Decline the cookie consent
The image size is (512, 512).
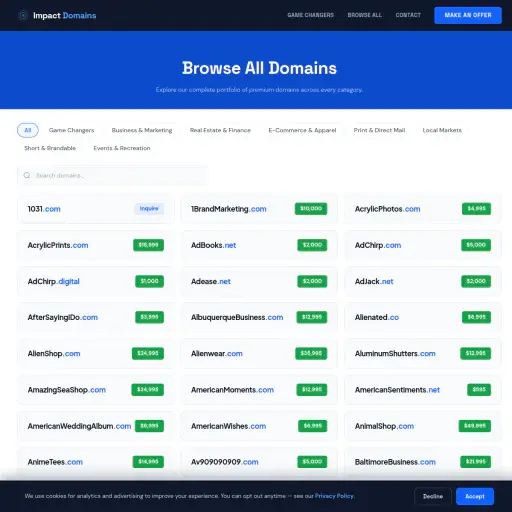(433, 496)
